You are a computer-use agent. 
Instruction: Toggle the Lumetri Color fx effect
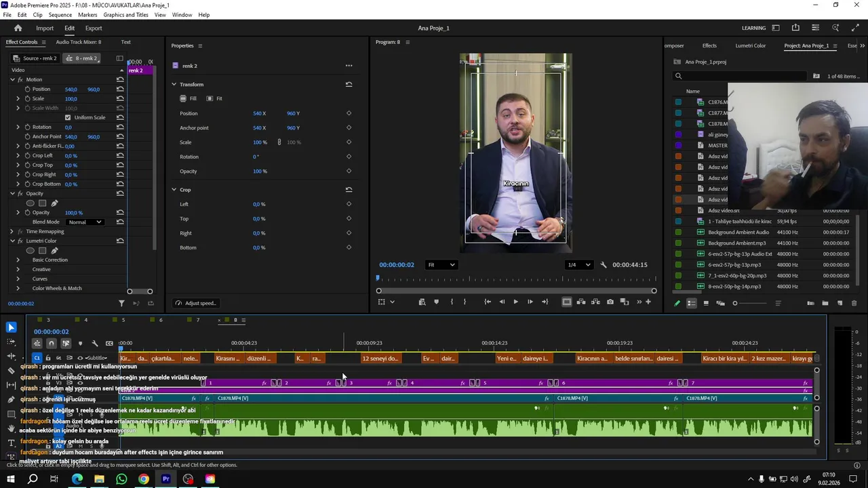pos(20,241)
